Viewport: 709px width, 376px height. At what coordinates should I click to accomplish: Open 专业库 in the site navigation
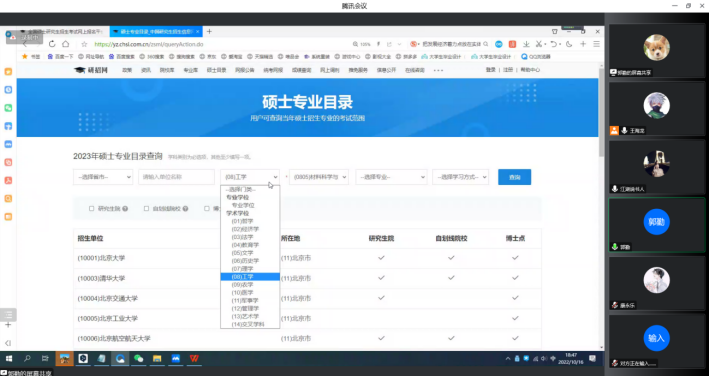click(x=190, y=70)
